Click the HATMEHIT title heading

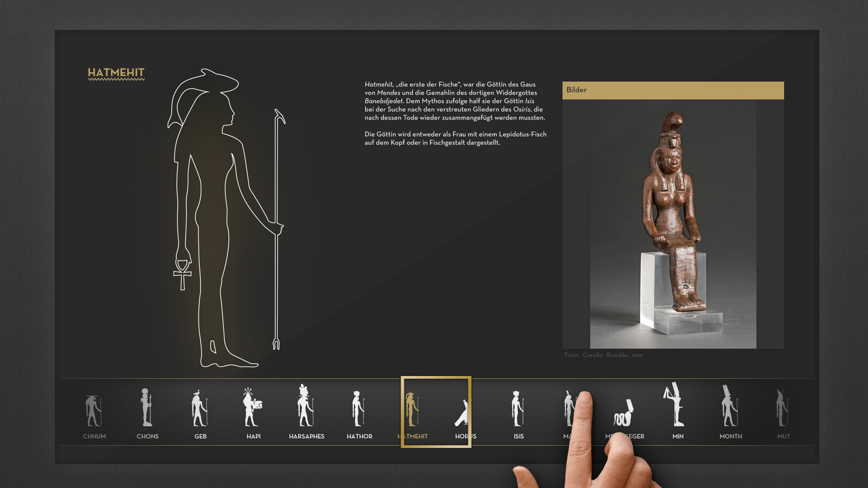116,73
